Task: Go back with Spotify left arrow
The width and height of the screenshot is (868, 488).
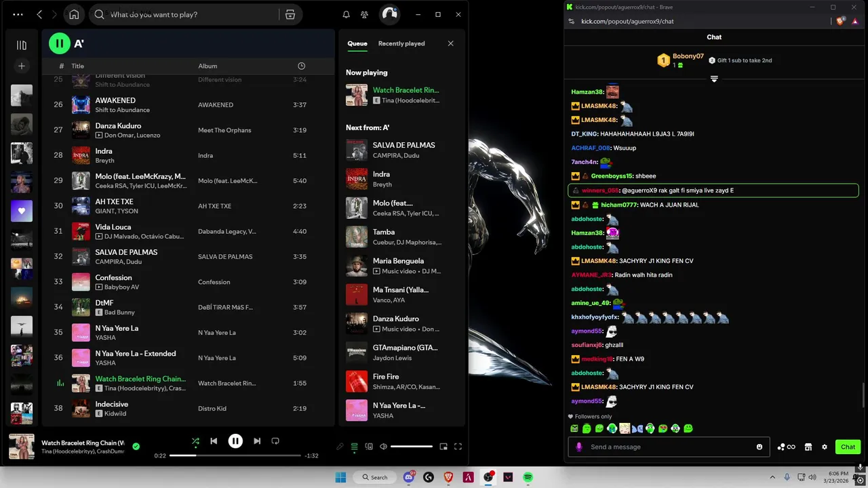Action: [x=39, y=14]
